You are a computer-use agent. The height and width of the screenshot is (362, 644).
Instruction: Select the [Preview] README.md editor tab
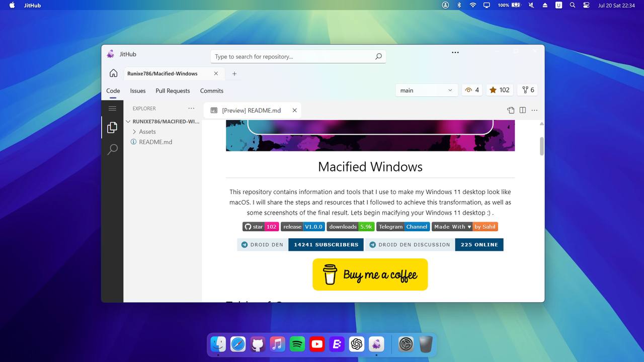pyautogui.click(x=253, y=111)
